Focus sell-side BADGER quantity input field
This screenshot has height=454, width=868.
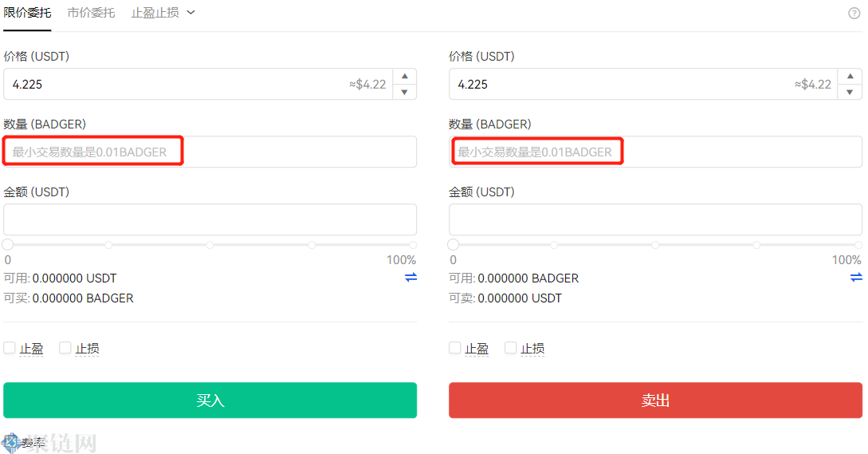click(x=655, y=152)
